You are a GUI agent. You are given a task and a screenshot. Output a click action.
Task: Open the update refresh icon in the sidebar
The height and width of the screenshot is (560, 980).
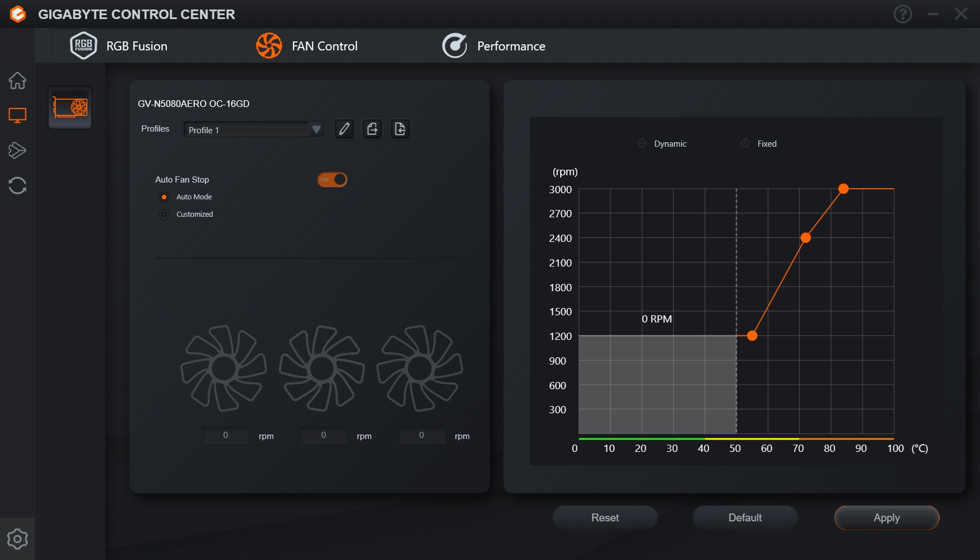point(17,185)
